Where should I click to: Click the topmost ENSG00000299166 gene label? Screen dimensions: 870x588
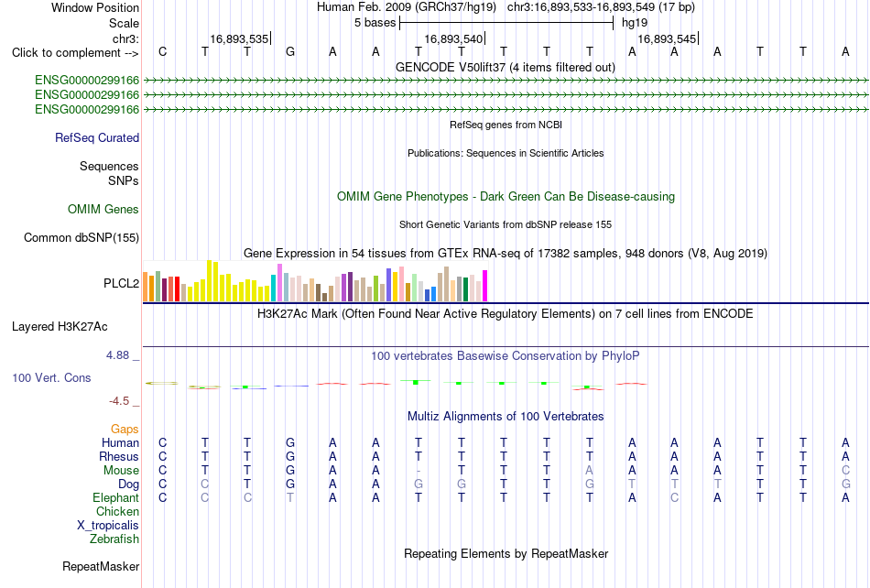point(87,81)
